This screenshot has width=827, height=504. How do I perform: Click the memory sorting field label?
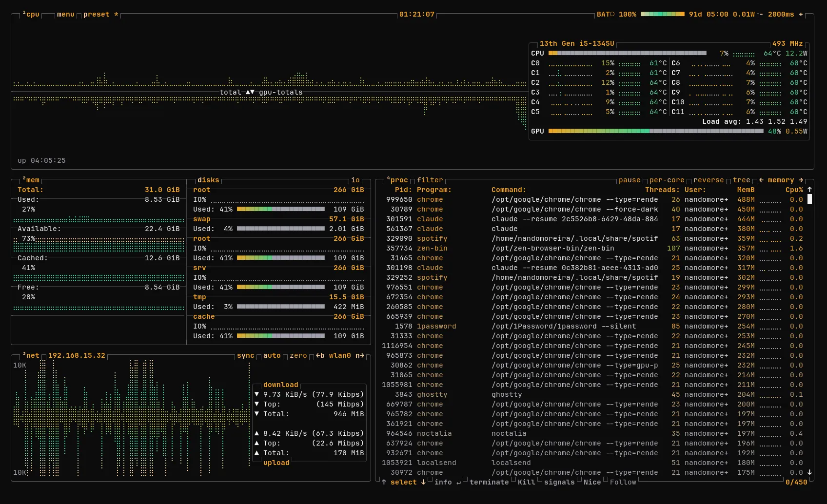click(x=781, y=180)
